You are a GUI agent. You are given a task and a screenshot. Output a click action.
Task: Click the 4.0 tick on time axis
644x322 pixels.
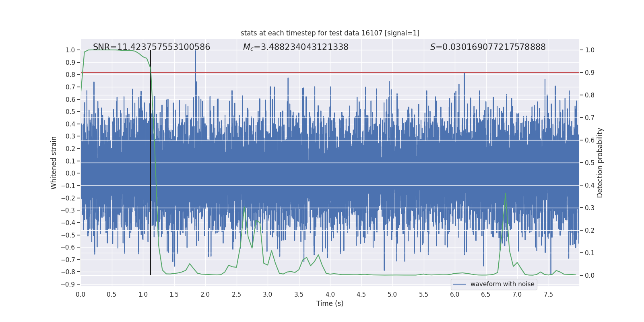(x=330, y=294)
